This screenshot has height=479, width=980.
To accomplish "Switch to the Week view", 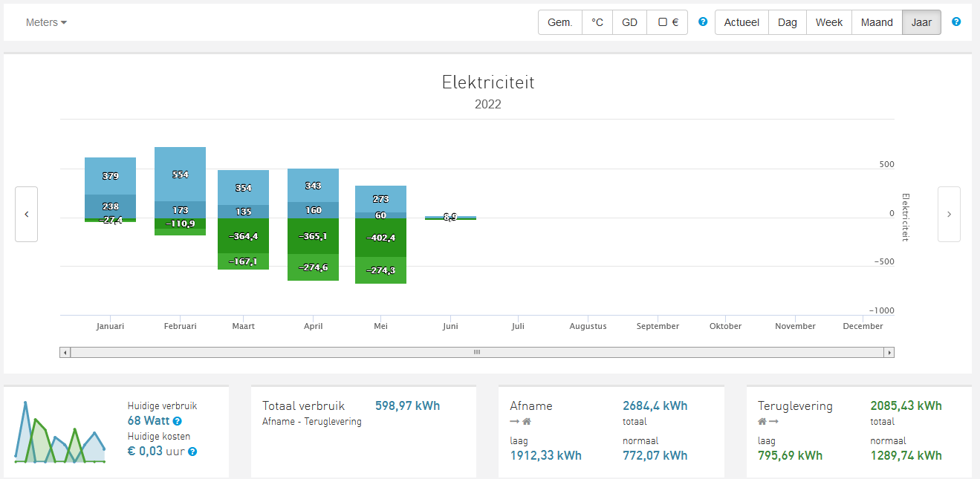I will tap(828, 22).
